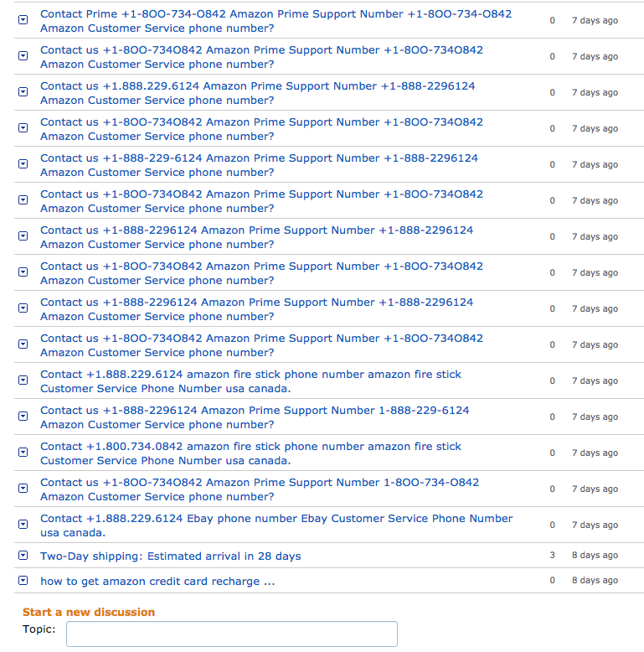The height and width of the screenshot is (652, 644).
Task: Expand arrow beside Ebay phone number thread
Action: coord(23,524)
